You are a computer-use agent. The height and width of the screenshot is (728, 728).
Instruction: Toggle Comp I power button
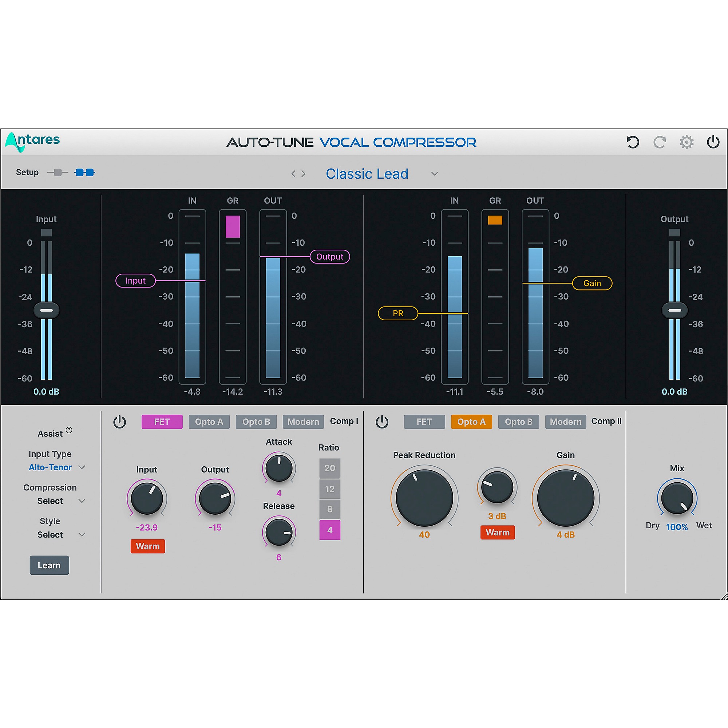click(119, 422)
